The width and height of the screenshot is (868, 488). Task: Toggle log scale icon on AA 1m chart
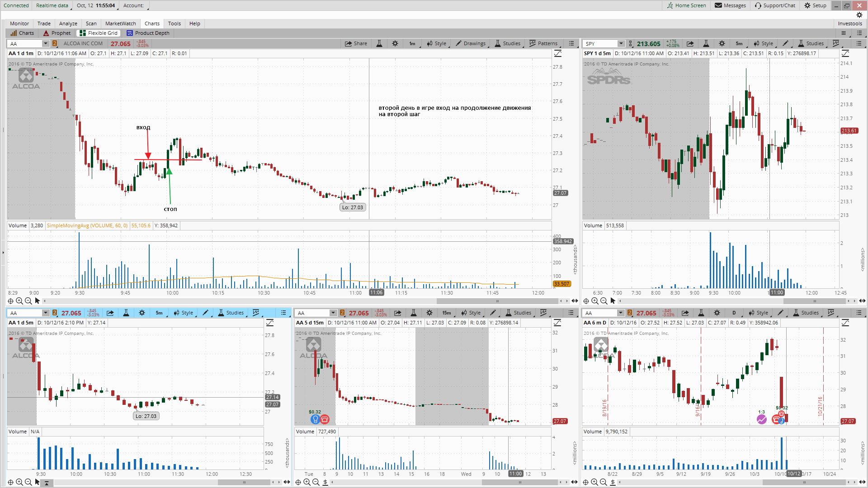point(558,53)
